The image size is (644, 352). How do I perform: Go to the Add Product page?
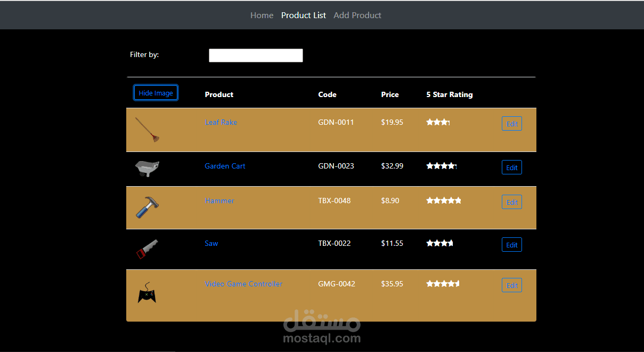pyautogui.click(x=357, y=15)
